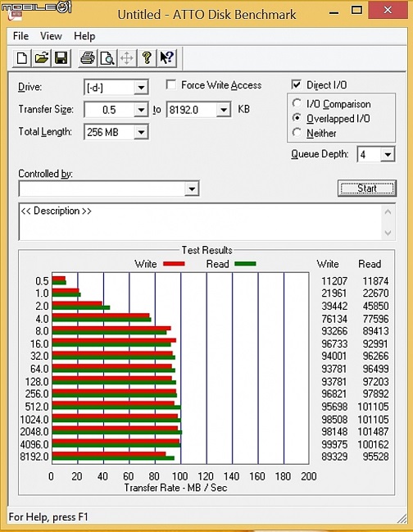
Task: Open the Queue Depth dropdown
Action: (x=388, y=155)
